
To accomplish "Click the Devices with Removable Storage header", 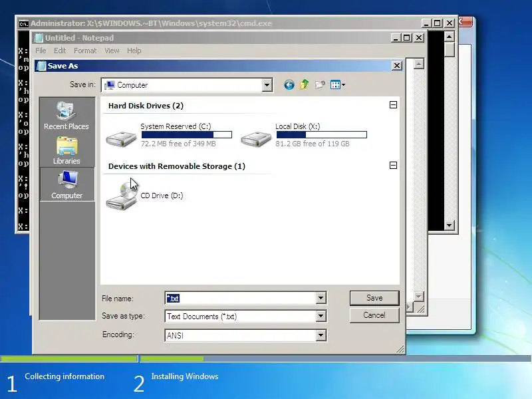I will click(x=177, y=166).
